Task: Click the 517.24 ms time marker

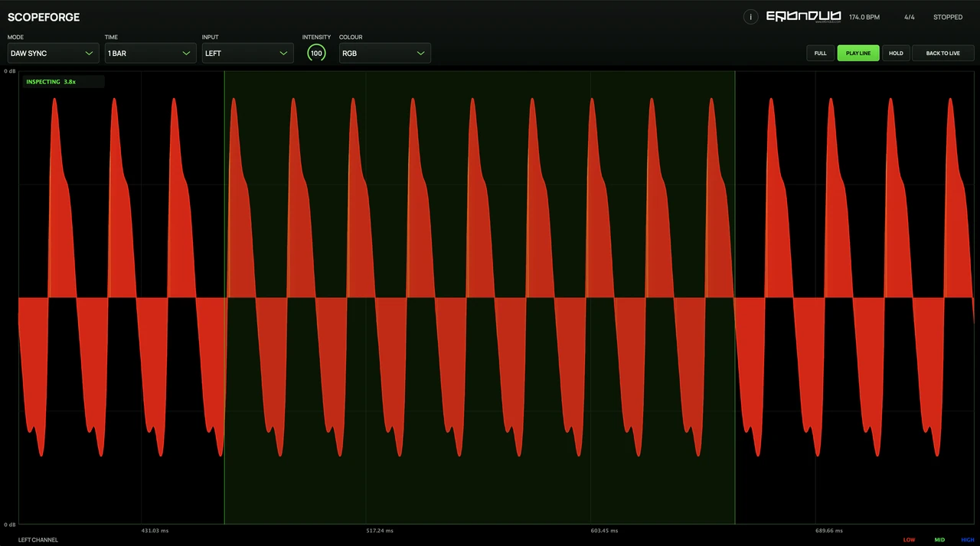Action: pyautogui.click(x=380, y=530)
